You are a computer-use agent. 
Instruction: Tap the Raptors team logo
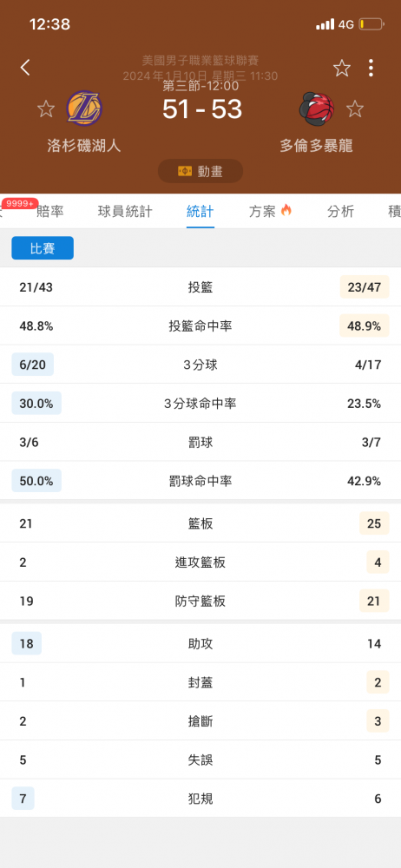(x=317, y=108)
